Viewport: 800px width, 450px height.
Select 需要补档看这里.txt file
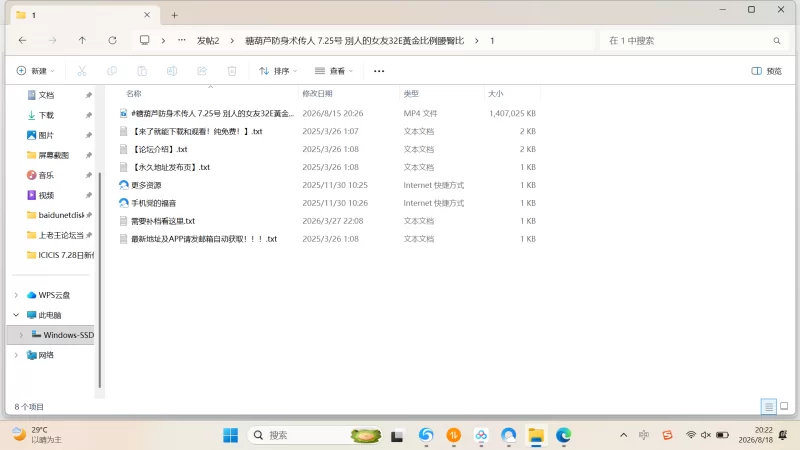pyautogui.click(x=328, y=220)
